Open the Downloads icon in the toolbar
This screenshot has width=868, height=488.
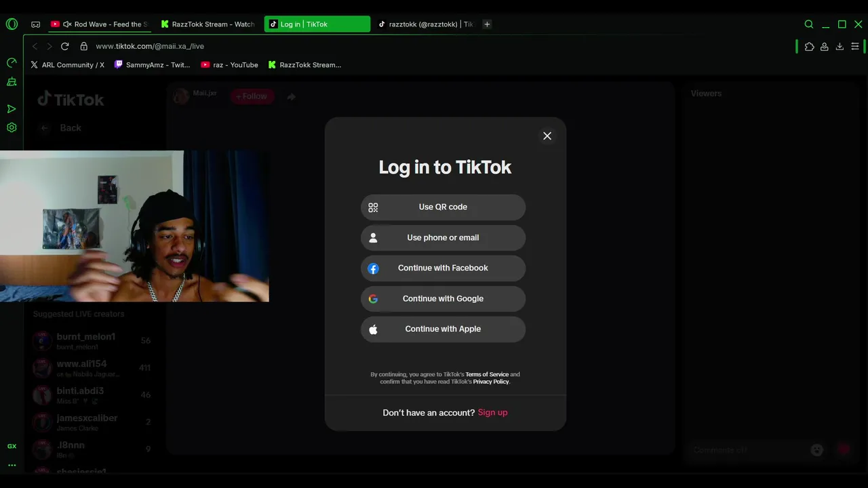pos(840,46)
